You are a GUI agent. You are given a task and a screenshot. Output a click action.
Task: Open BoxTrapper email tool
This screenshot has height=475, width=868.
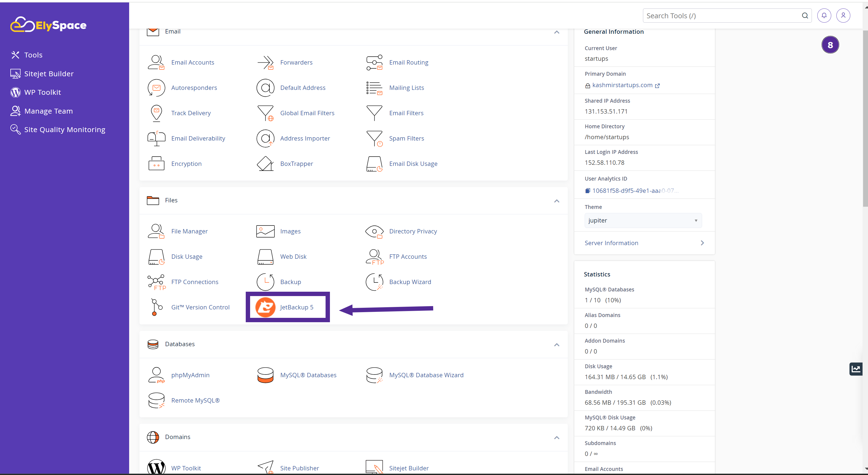pos(296,163)
